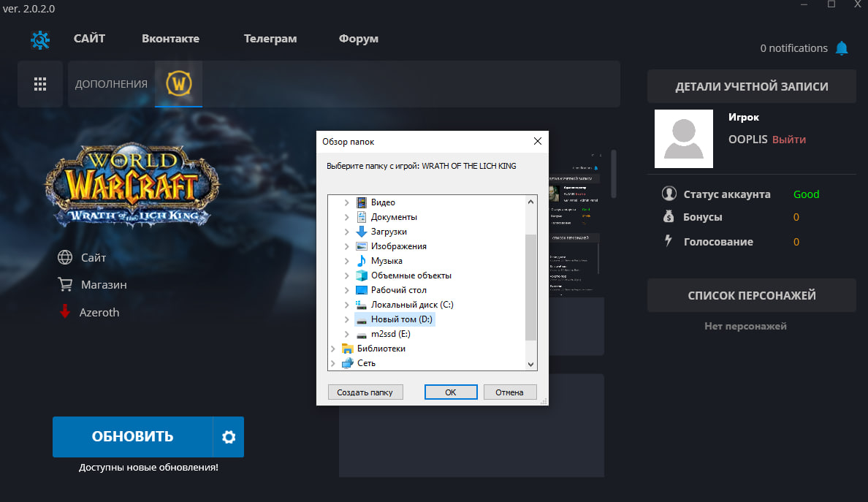The image size is (868, 502).
Task: Select the Рабочий стол folder
Action: pos(398,290)
